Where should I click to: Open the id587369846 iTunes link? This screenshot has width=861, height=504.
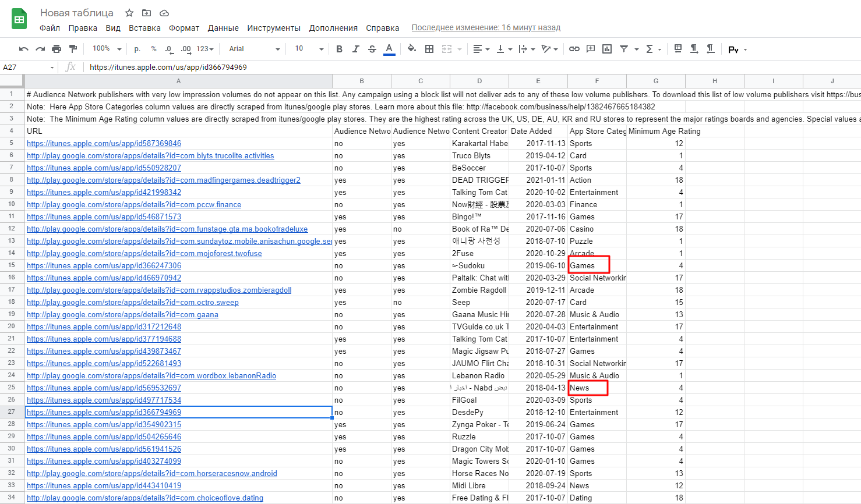pos(104,143)
